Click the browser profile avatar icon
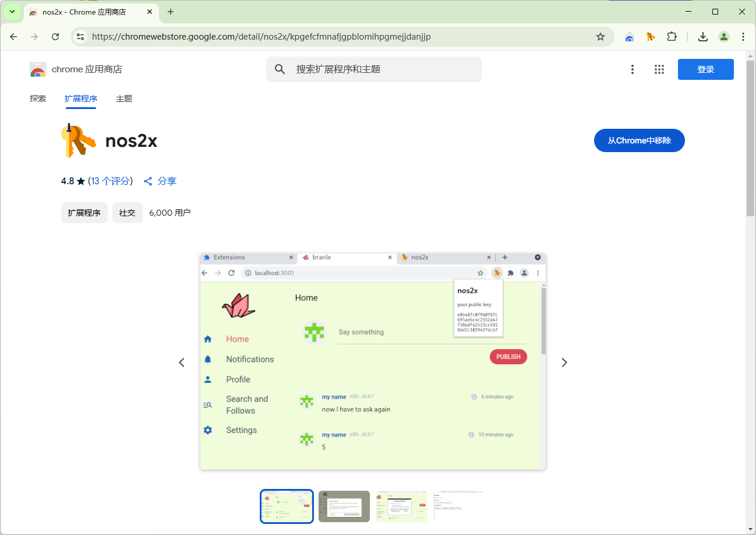The width and height of the screenshot is (756, 535). coord(724,36)
